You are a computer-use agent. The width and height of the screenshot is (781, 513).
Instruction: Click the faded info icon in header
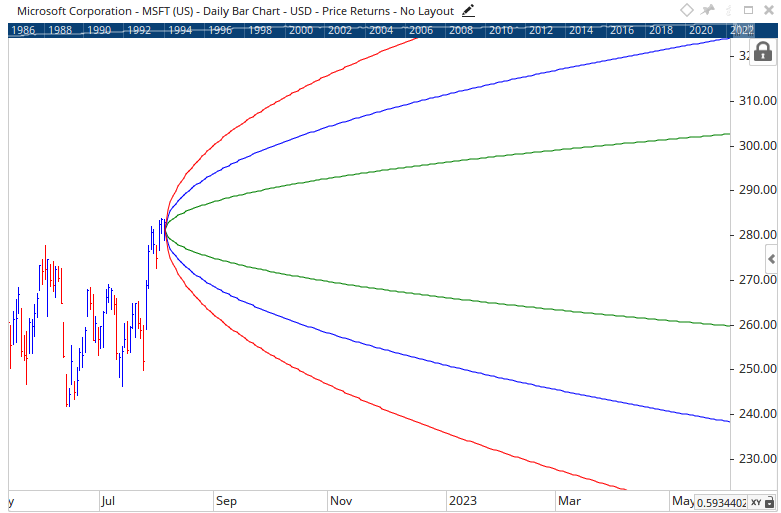tap(729, 10)
